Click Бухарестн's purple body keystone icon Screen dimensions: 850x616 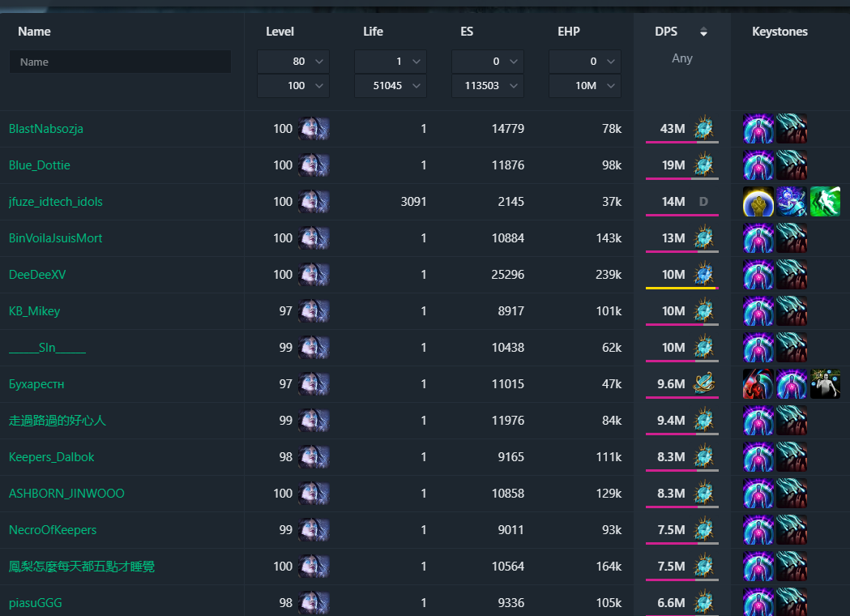click(x=792, y=384)
